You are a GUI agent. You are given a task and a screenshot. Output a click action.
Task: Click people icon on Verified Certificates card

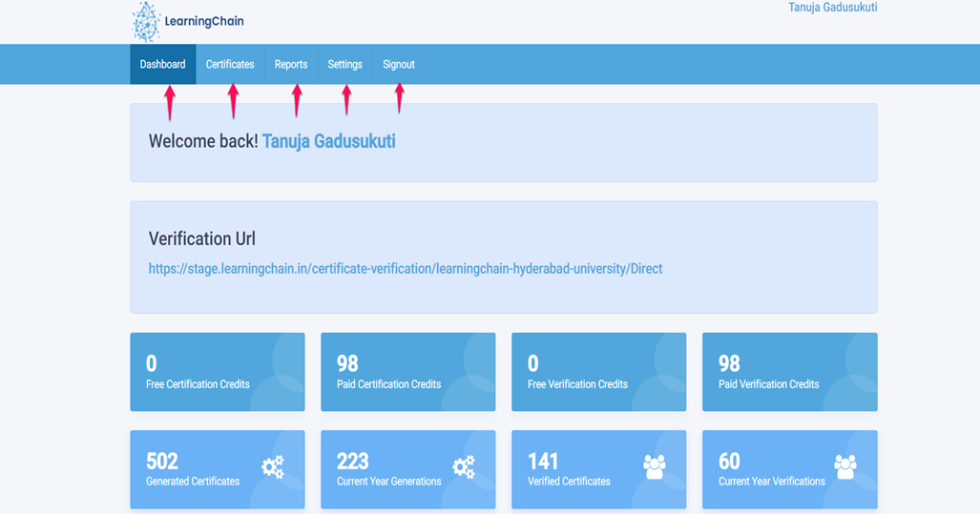[655, 466]
